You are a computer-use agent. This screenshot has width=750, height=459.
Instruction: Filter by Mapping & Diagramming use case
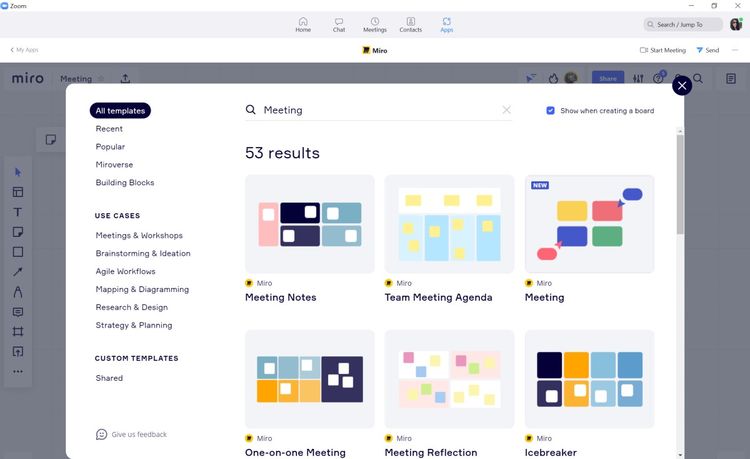pyautogui.click(x=142, y=289)
